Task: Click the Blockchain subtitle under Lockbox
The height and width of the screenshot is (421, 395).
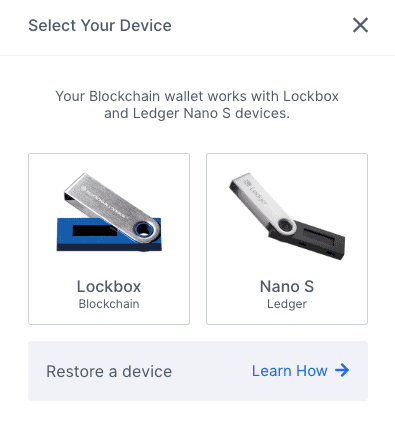Action: [109, 304]
